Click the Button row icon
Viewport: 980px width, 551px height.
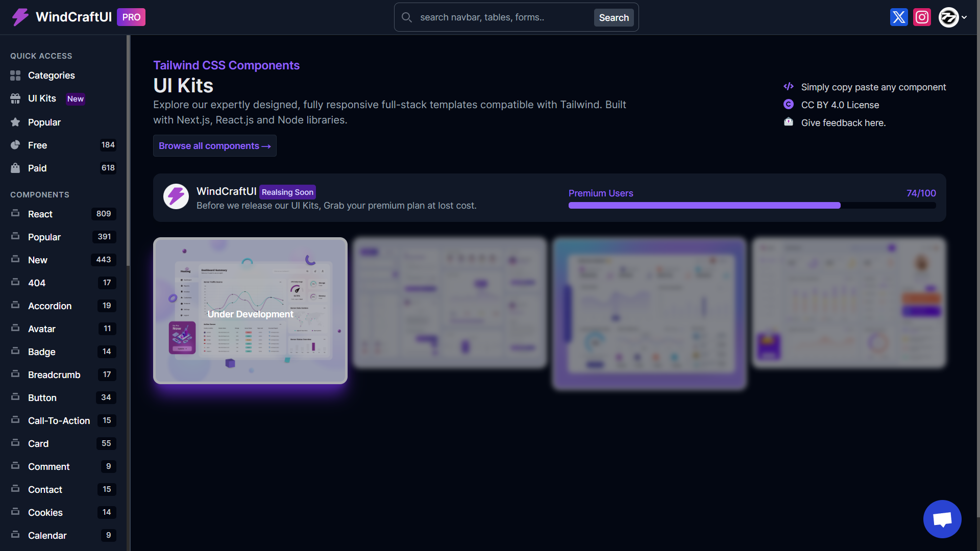pyautogui.click(x=15, y=397)
